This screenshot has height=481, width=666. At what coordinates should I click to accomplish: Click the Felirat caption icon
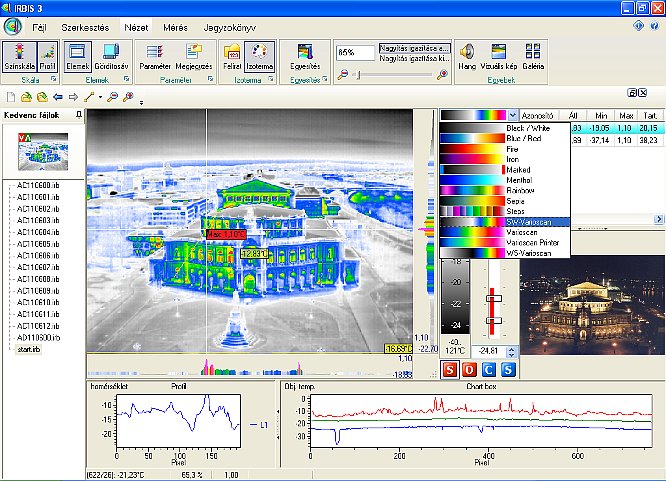232,57
